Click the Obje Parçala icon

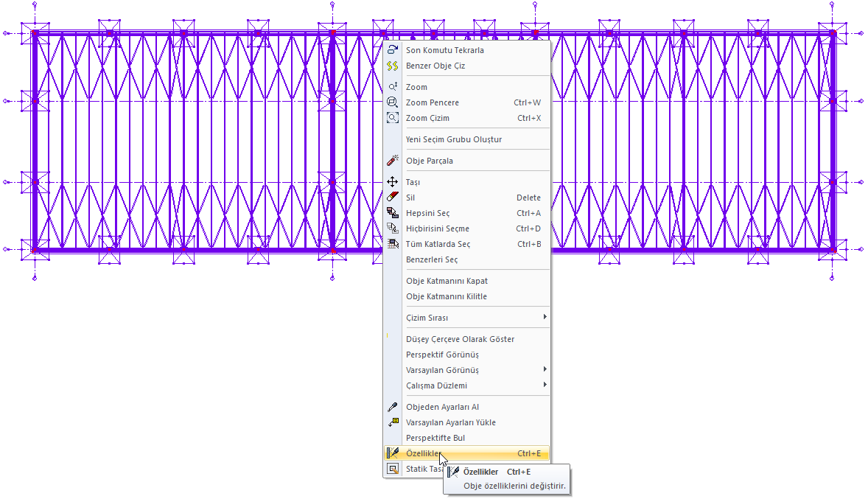click(393, 161)
